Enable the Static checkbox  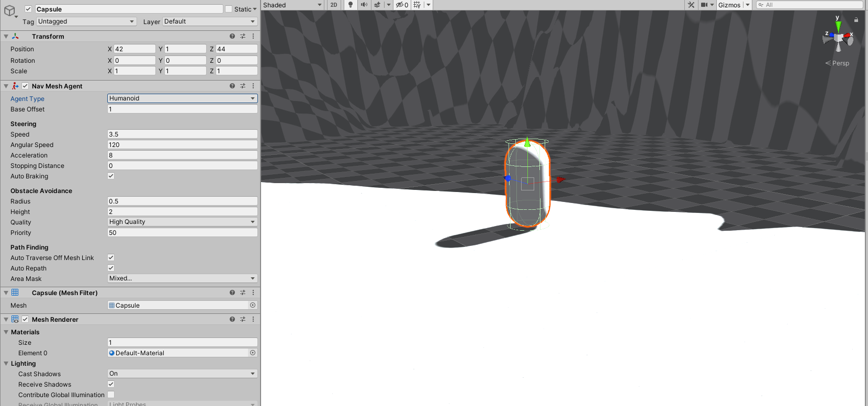click(x=229, y=9)
